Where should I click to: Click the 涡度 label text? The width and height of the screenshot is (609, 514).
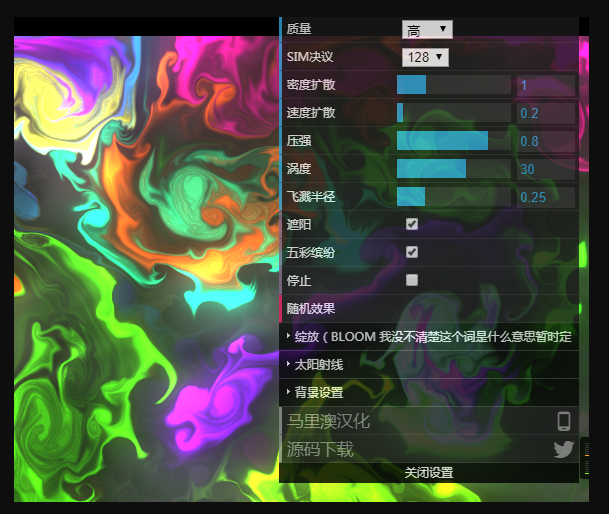(299, 169)
